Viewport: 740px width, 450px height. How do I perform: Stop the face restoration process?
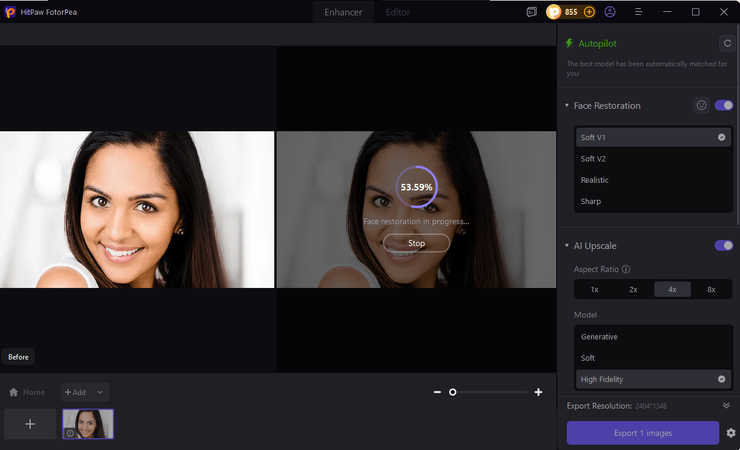pyautogui.click(x=416, y=243)
